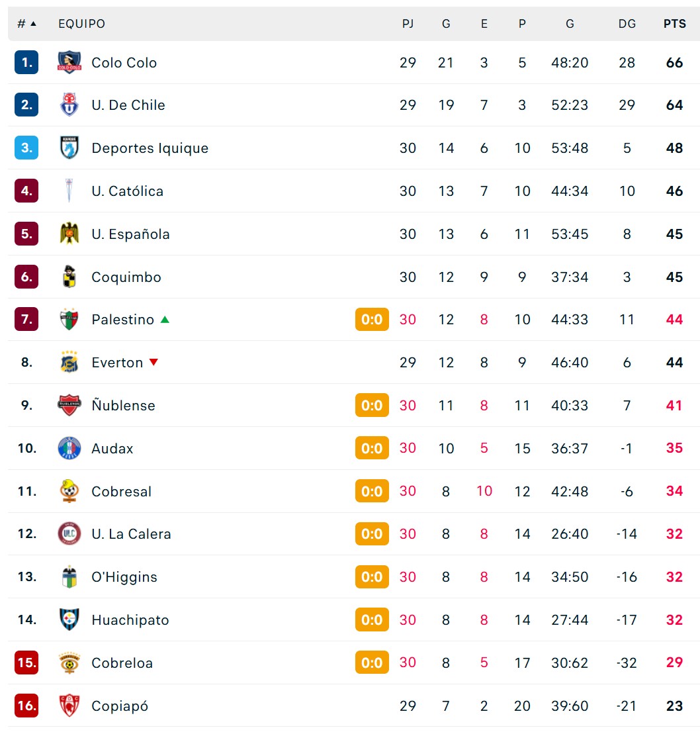Click the Everton team badge icon

pos(69,362)
